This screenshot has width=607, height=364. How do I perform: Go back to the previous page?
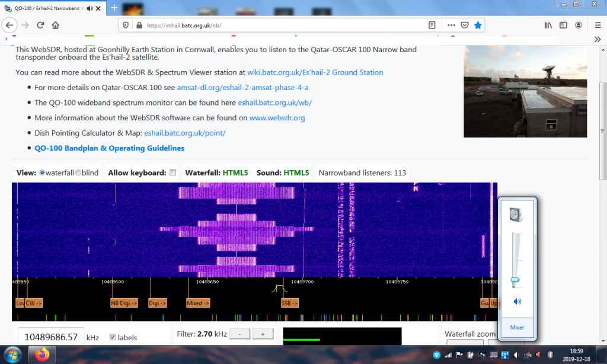(x=9, y=25)
